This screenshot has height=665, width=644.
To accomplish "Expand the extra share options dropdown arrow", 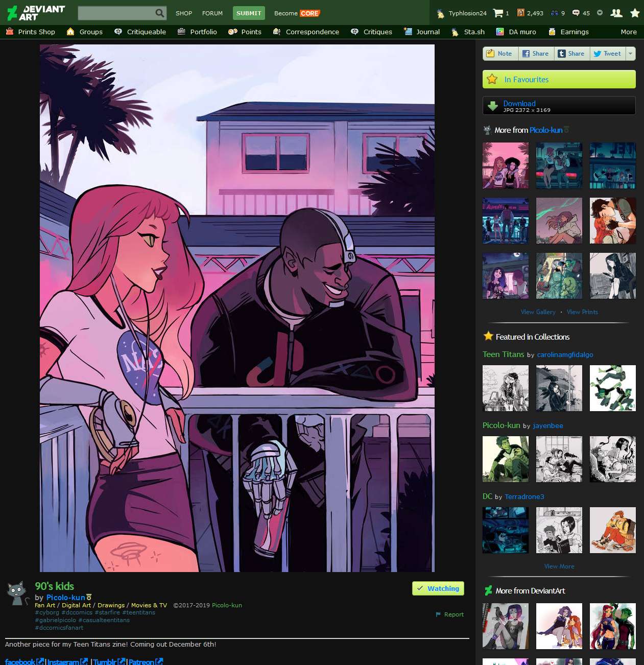I will coord(631,53).
